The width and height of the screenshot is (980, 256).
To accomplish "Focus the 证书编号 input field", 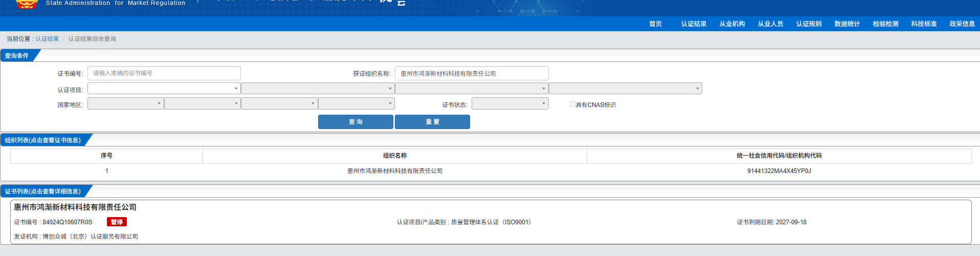I will coord(164,73).
